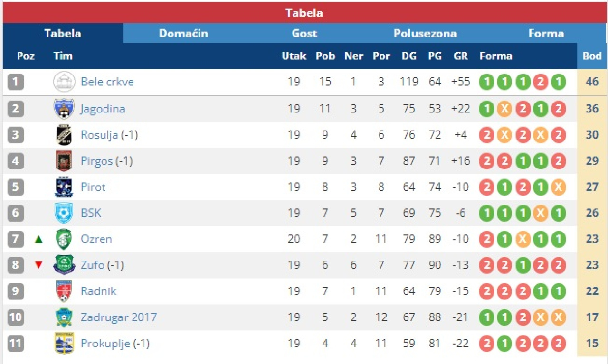This screenshot has width=608, height=364.
Task: Open the Bele crkve team link
Action: point(107,82)
